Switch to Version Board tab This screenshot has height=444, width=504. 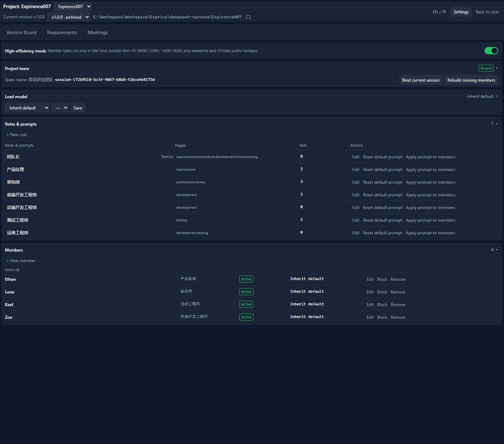pos(21,32)
